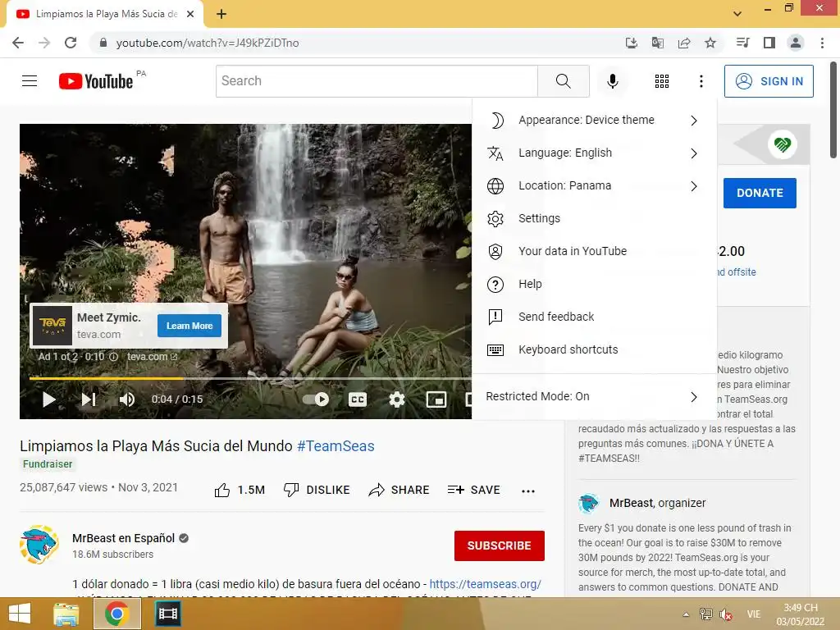The width and height of the screenshot is (840, 630).
Task: Seek on the video progress bar
Action: click(x=250, y=378)
